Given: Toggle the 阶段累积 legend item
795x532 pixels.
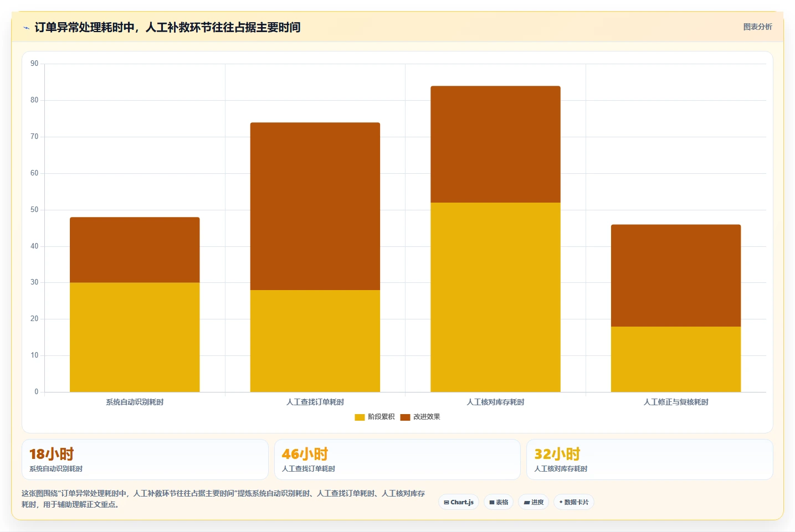Looking at the screenshot, I should tap(375, 417).
